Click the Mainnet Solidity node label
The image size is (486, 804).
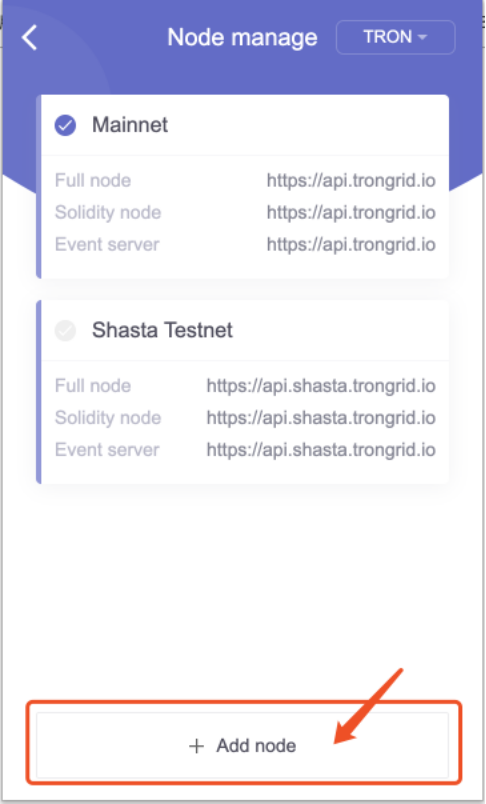coord(108,213)
